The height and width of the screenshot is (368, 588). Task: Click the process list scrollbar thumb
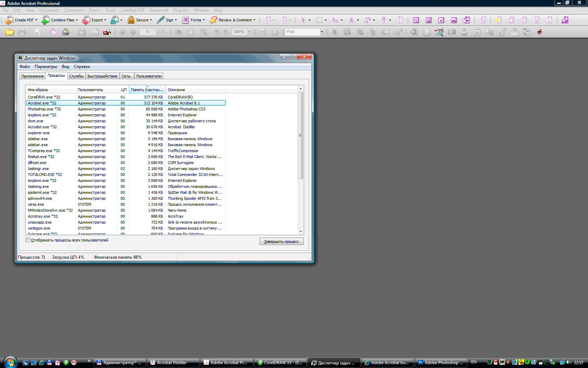coord(300,135)
